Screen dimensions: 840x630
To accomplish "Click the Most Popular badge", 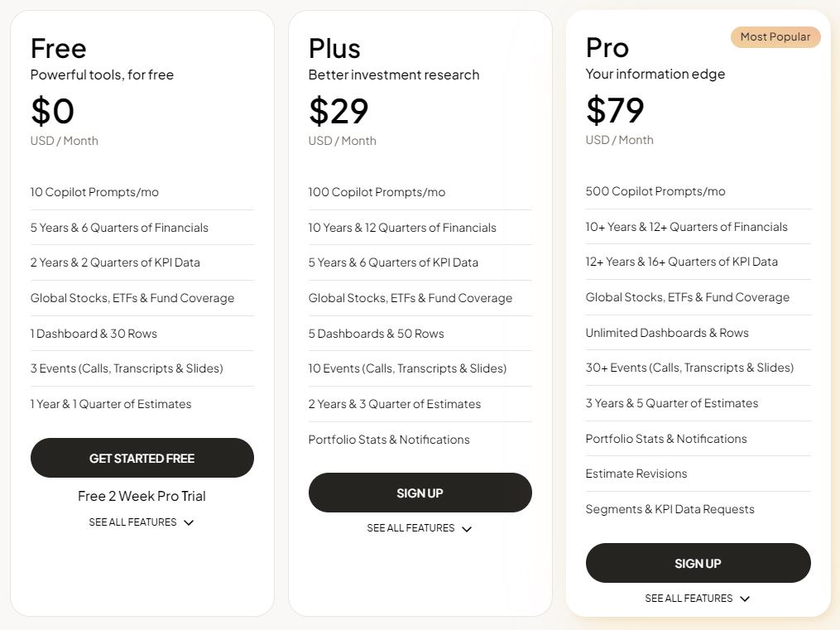I will 775,36.
